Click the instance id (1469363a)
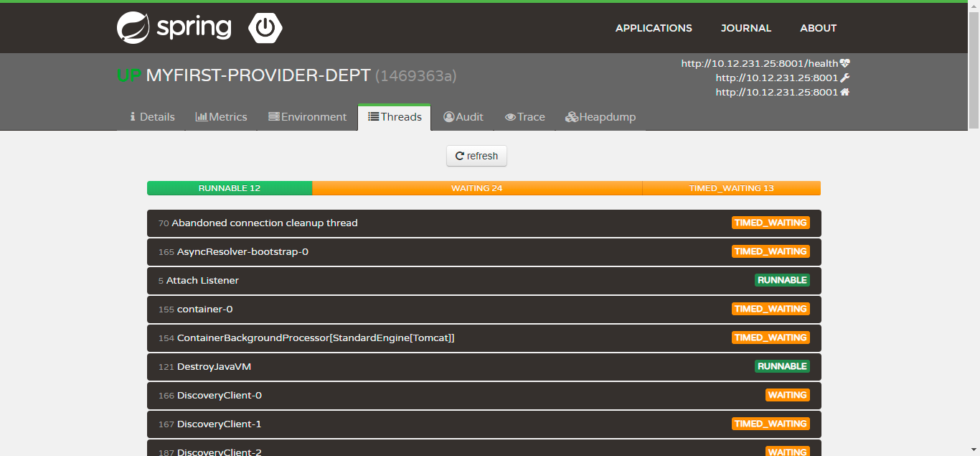The height and width of the screenshot is (456, 980). pos(416,75)
